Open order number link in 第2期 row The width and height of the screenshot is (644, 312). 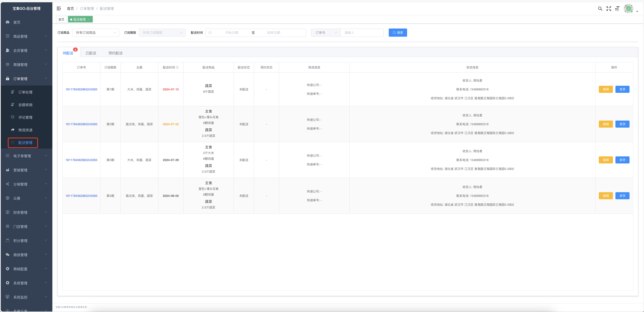pyautogui.click(x=81, y=124)
